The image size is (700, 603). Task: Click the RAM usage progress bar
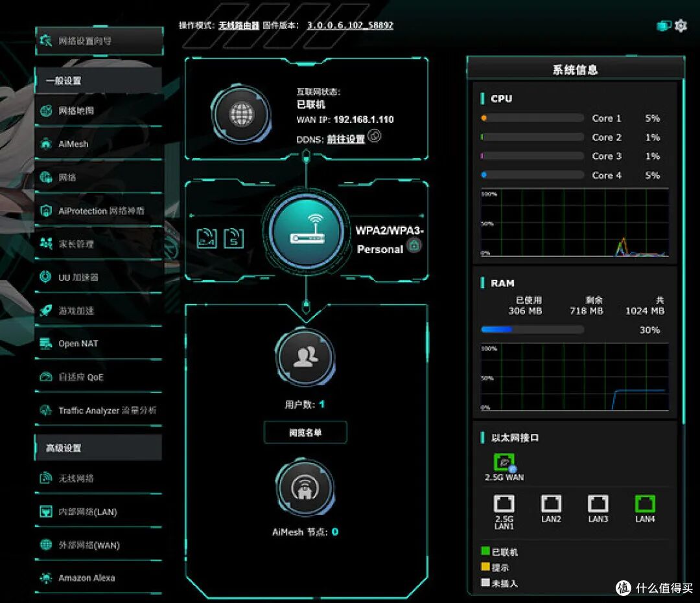(x=533, y=330)
